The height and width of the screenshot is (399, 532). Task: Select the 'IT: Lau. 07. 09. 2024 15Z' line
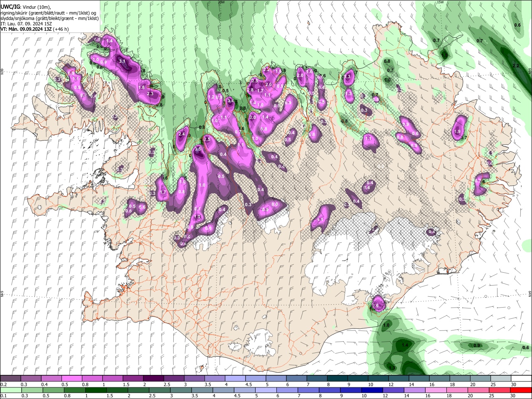click(x=26, y=24)
